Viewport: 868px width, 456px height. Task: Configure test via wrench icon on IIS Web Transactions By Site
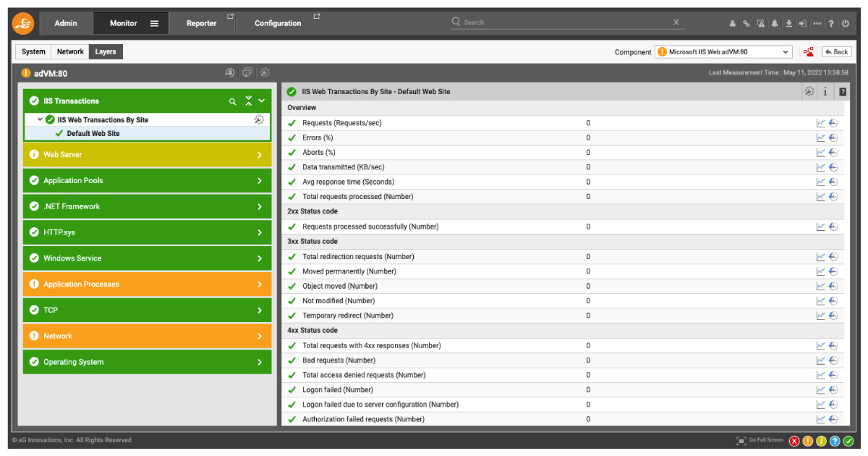[x=259, y=120]
